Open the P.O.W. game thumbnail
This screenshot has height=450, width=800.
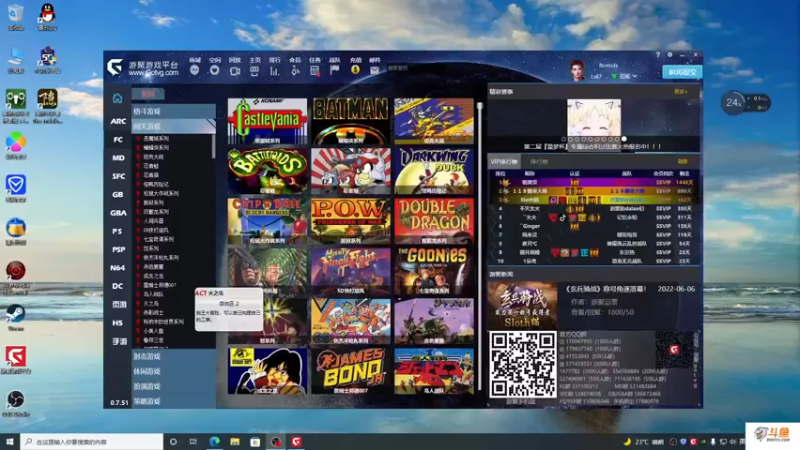click(x=351, y=221)
